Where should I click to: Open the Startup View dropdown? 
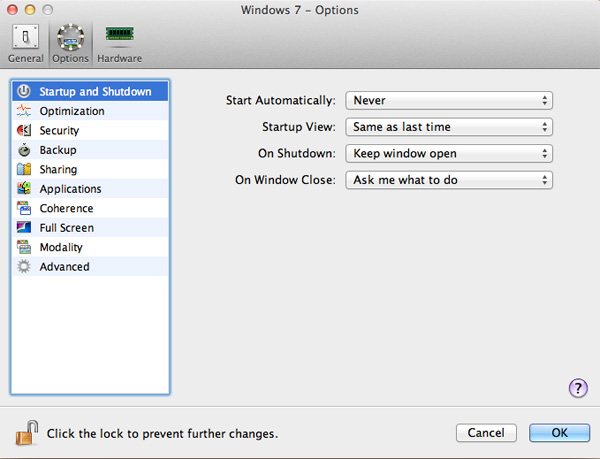tap(448, 127)
